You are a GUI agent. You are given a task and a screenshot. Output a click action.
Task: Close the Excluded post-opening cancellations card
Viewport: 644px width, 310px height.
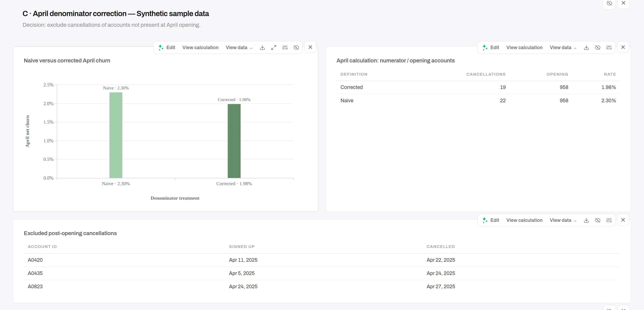click(x=623, y=220)
